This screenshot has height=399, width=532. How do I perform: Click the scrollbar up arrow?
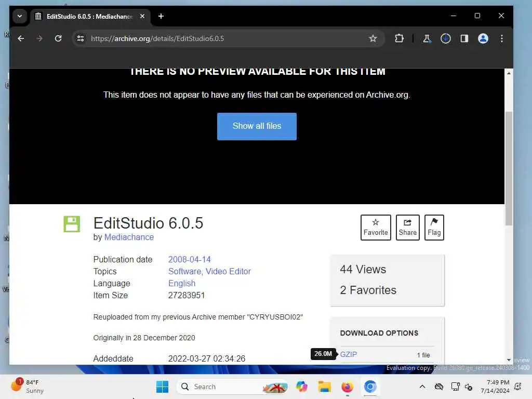[508, 73]
